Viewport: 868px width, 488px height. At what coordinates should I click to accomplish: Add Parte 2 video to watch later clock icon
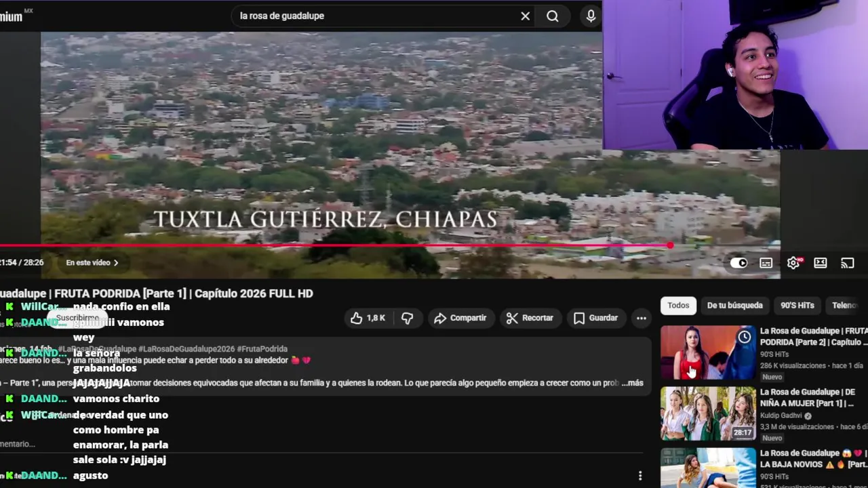(x=745, y=337)
